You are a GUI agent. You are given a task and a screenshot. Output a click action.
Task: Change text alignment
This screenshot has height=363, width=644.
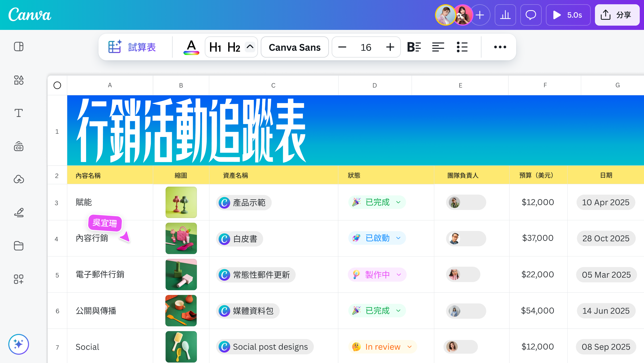[438, 47]
